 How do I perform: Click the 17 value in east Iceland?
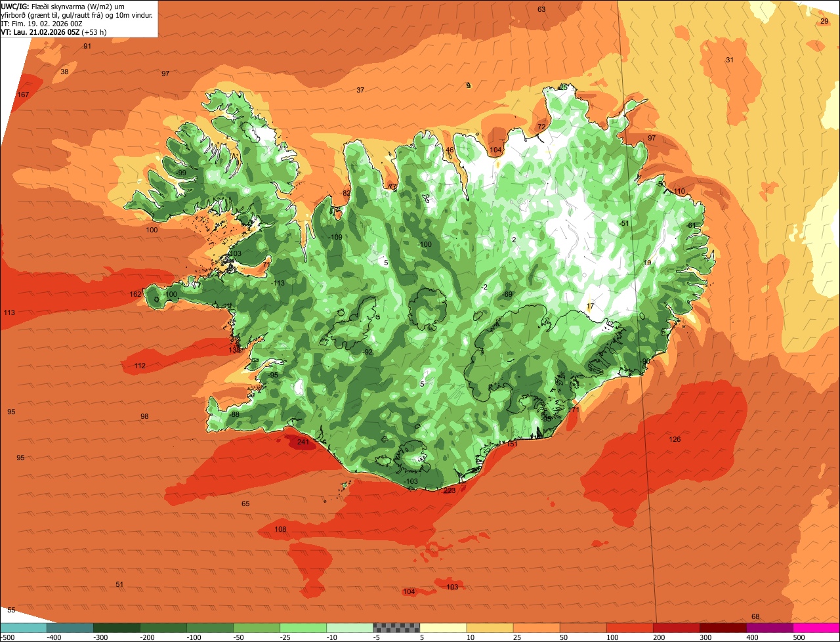[x=590, y=306]
